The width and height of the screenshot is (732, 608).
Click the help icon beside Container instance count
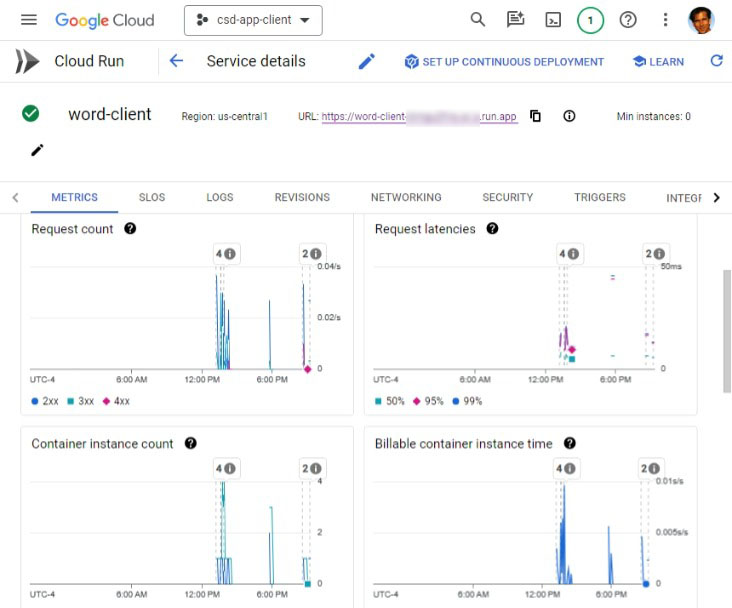[190, 443]
